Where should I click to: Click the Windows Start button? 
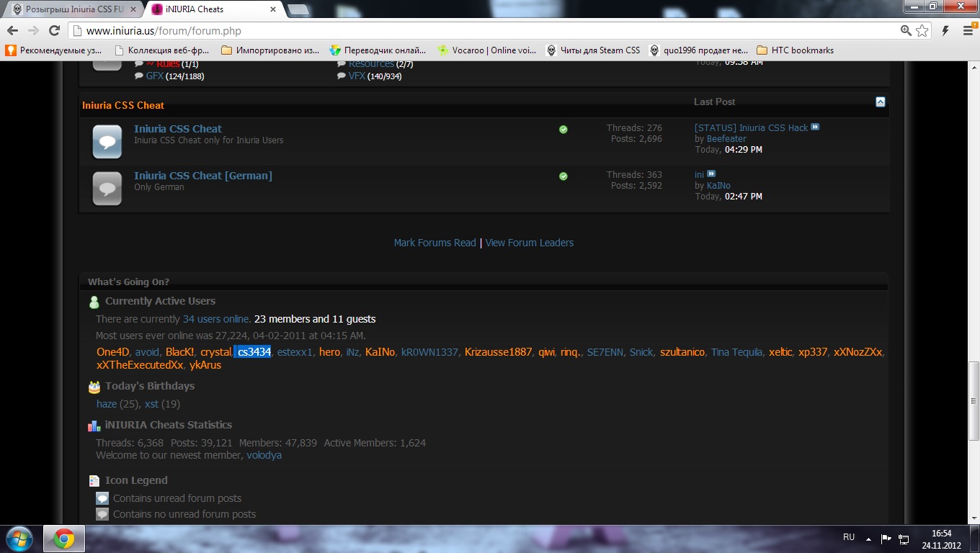click(19, 539)
